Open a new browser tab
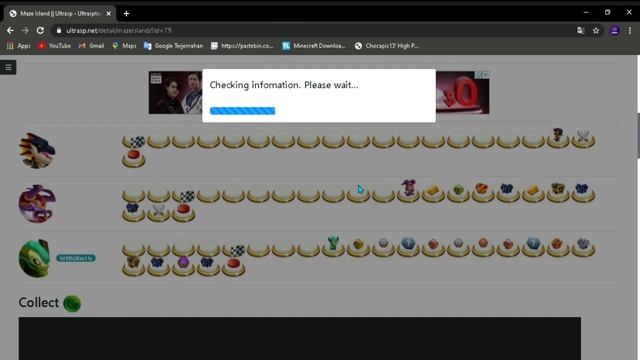 [127, 13]
